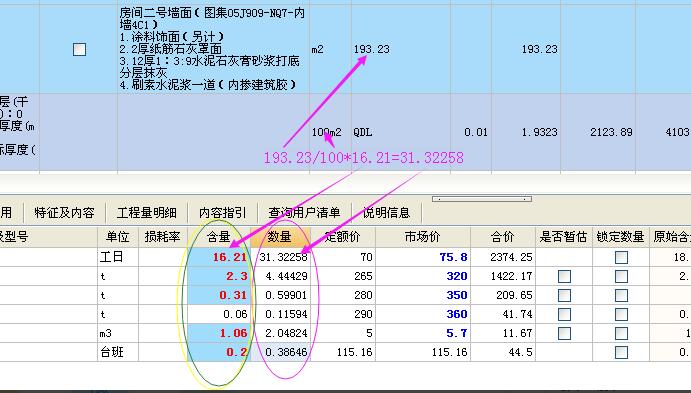
Task: Click the QDL quantity expression cell
Action: coord(401,132)
